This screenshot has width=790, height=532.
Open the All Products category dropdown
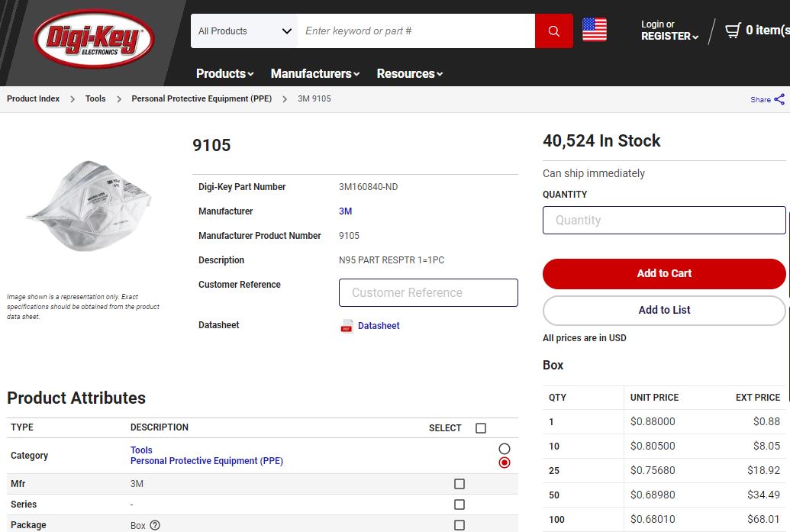[244, 31]
